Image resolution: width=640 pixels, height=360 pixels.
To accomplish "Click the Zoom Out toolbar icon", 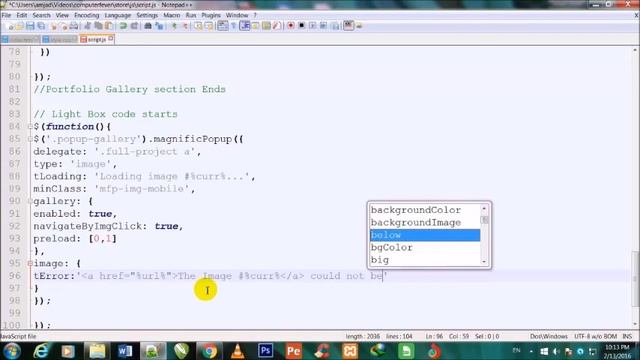I will [x=185, y=26].
